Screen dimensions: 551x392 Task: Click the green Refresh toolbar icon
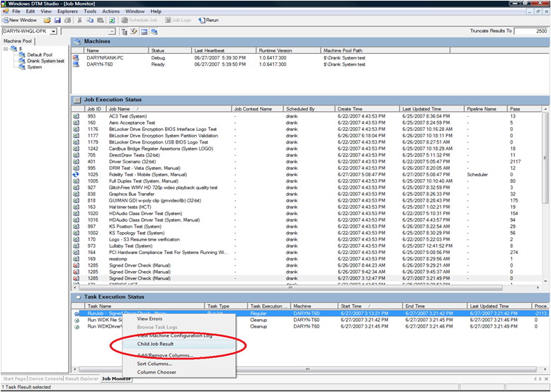point(112,21)
